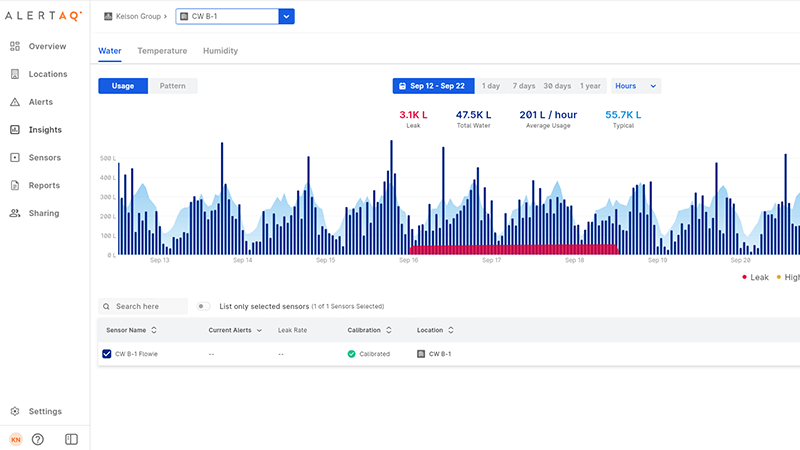Screen dimensions: 800x450
Task: Switch to the Humidity tab
Action: [x=220, y=51]
